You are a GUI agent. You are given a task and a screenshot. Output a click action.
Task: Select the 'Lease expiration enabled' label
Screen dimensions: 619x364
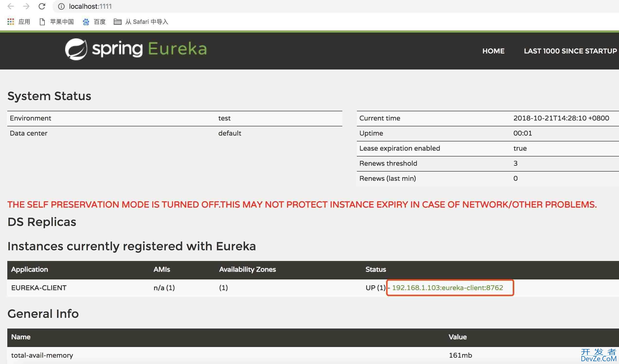click(x=399, y=148)
